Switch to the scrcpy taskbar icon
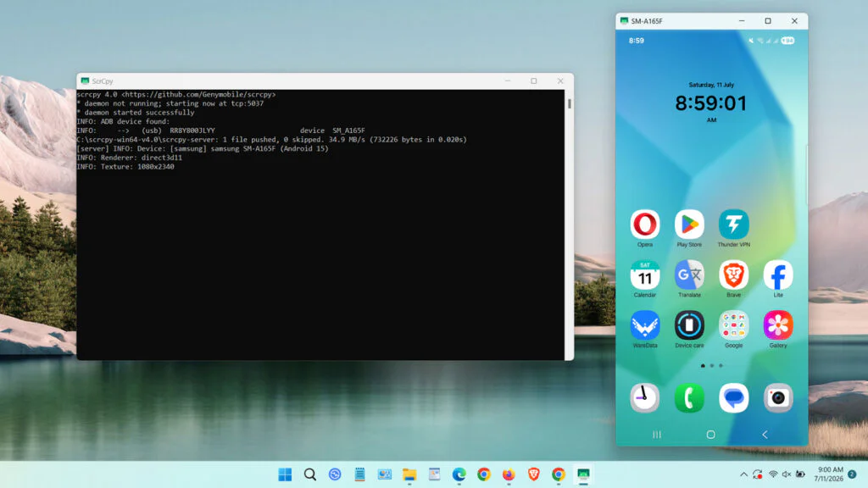 point(583,474)
